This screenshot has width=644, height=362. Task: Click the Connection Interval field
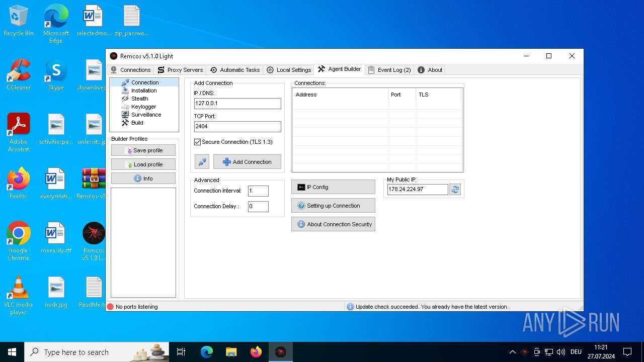[x=258, y=191]
